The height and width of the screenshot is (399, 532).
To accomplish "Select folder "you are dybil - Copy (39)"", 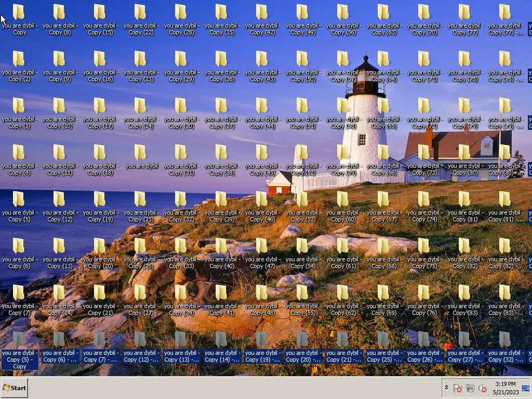I will (x=221, y=207).
